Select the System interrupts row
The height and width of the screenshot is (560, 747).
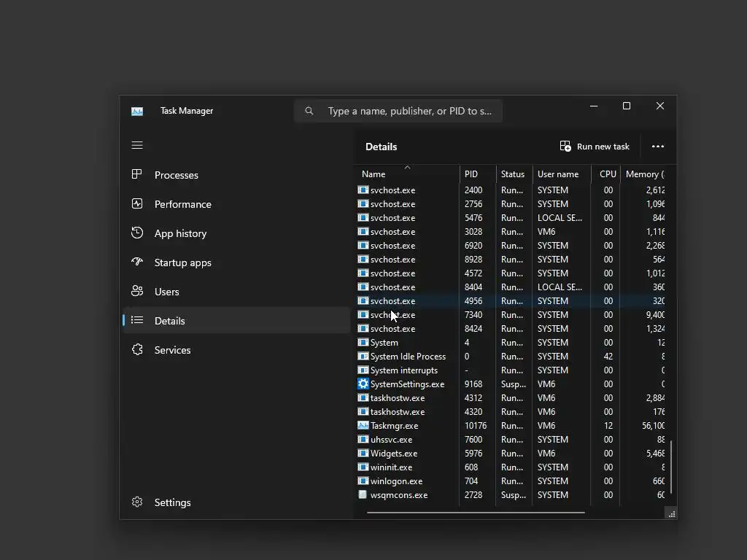pos(511,370)
